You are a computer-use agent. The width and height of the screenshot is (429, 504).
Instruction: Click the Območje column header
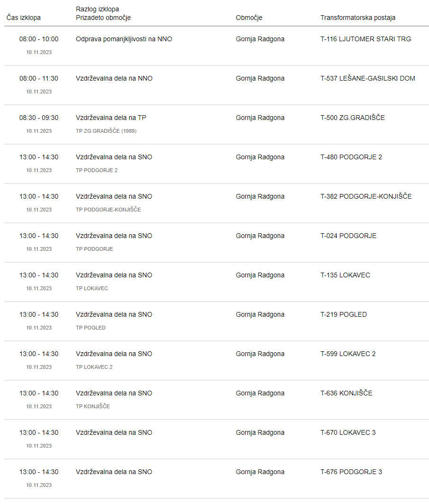[249, 18]
